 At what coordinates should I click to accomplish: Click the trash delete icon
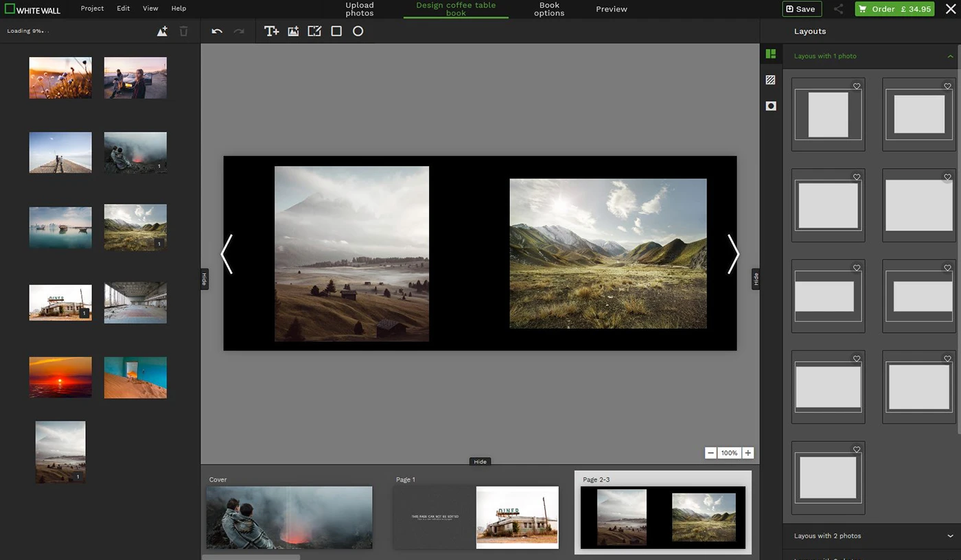coord(183,31)
